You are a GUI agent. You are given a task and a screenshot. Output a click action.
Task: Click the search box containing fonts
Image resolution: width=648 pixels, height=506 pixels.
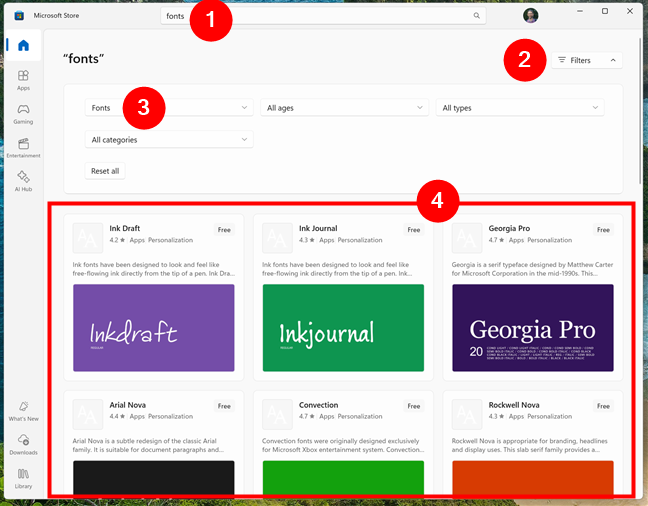point(323,16)
